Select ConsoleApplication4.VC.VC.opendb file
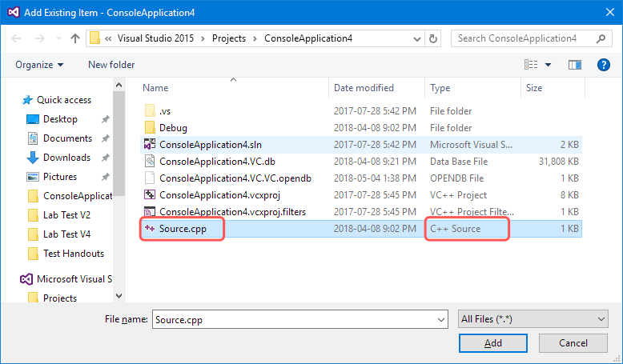This screenshot has height=364, width=623. pos(235,178)
